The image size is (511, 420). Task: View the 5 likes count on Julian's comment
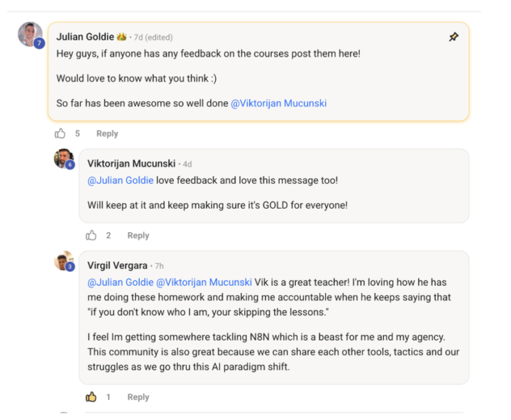77,133
